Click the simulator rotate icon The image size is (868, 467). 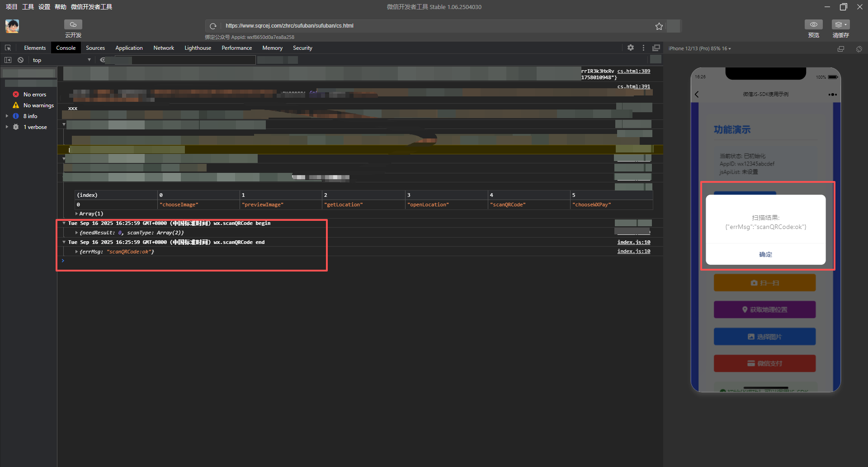[x=859, y=48]
